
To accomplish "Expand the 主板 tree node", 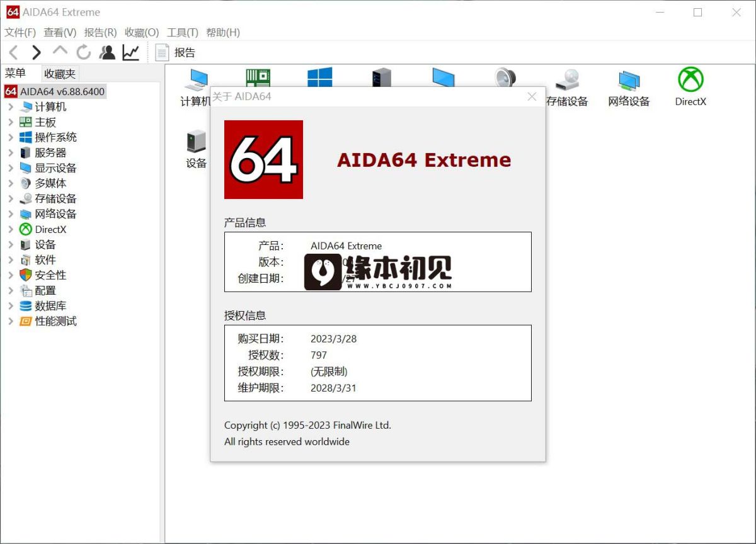I will pyautogui.click(x=11, y=122).
